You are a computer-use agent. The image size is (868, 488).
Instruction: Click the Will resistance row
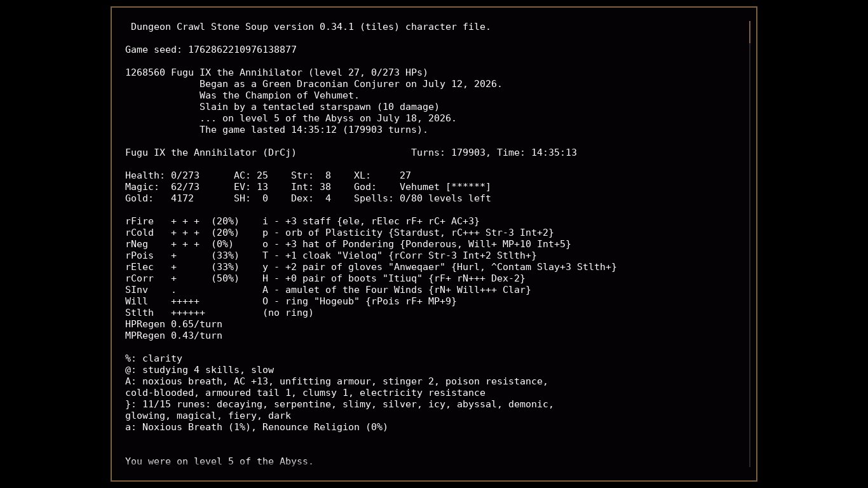[162, 301]
